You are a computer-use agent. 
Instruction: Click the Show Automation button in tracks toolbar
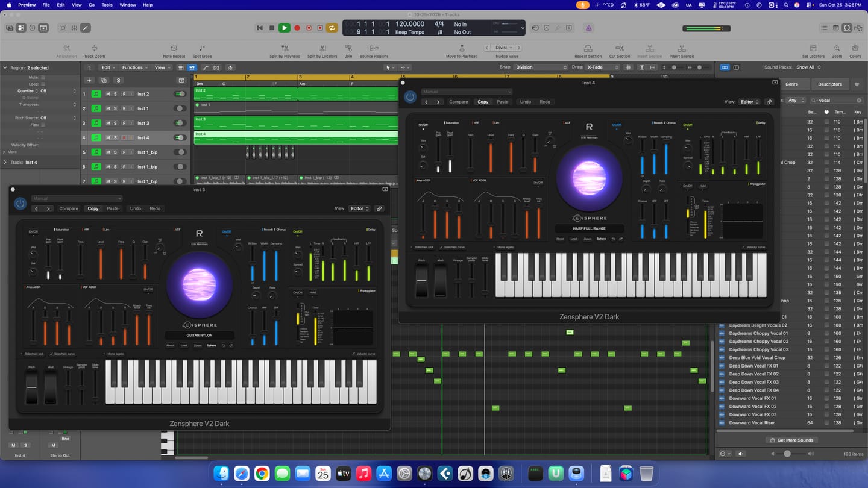coord(206,67)
